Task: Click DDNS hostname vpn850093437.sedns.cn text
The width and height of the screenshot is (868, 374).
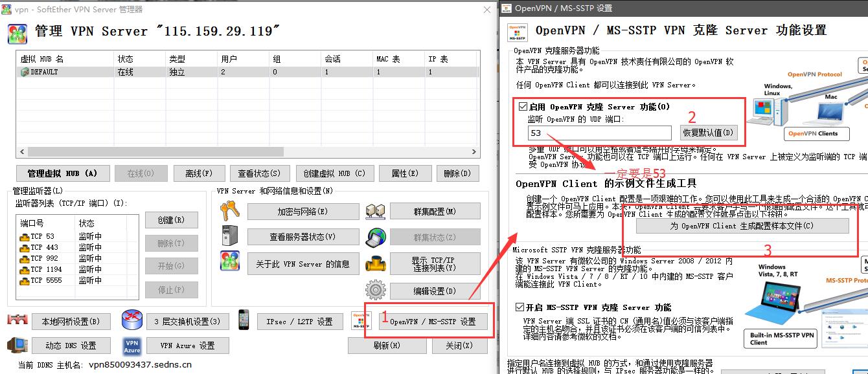Action: pyautogui.click(x=140, y=364)
